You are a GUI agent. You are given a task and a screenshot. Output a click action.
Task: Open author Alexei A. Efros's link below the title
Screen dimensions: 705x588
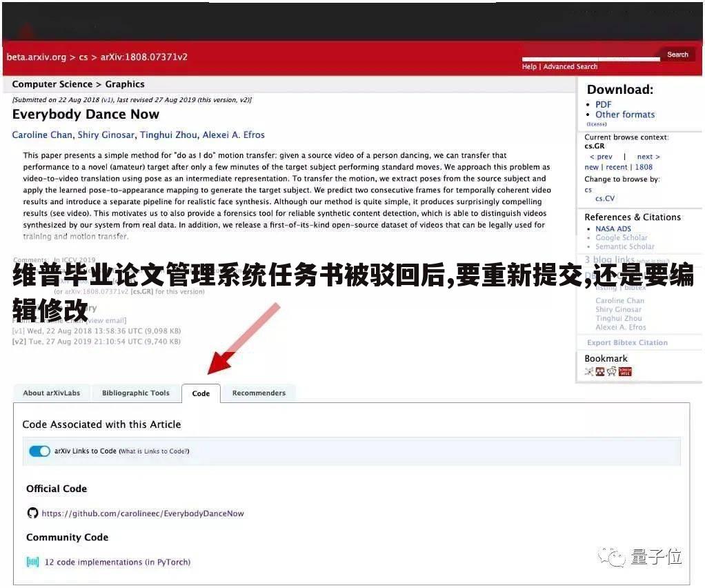tap(233, 135)
